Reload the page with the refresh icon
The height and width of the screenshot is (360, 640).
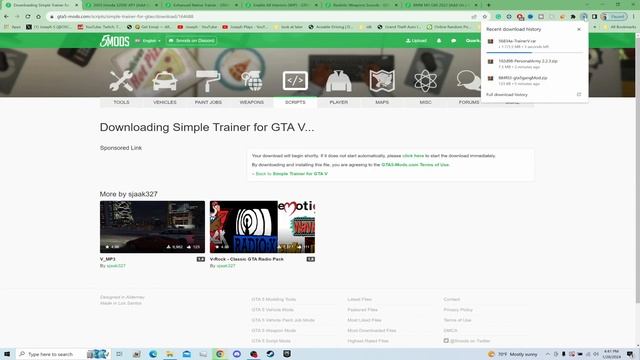pos(28,17)
